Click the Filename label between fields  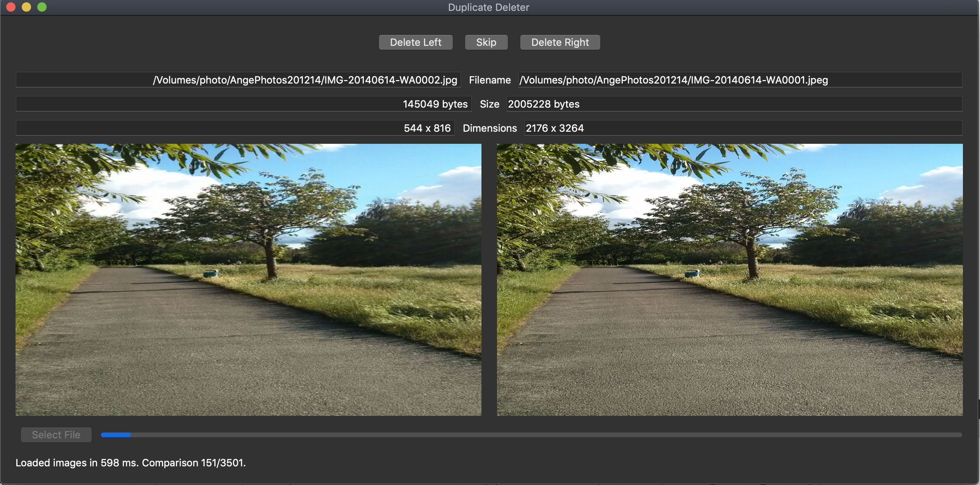pyautogui.click(x=490, y=80)
